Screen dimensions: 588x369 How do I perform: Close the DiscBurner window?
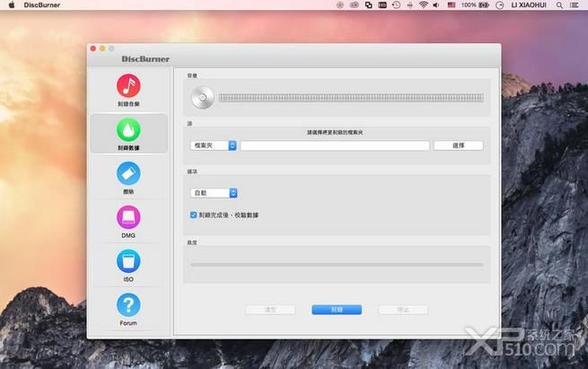tap(93, 48)
